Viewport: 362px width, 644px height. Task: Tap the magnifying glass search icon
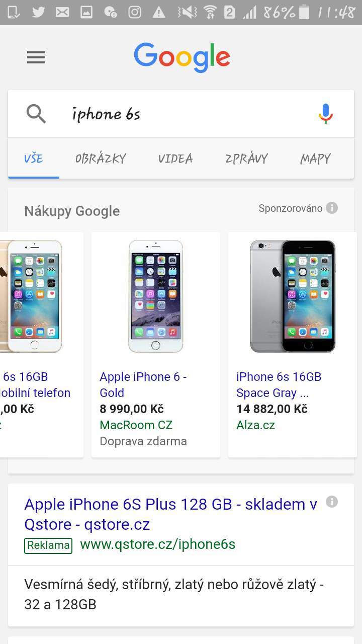pyautogui.click(x=36, y=114)
